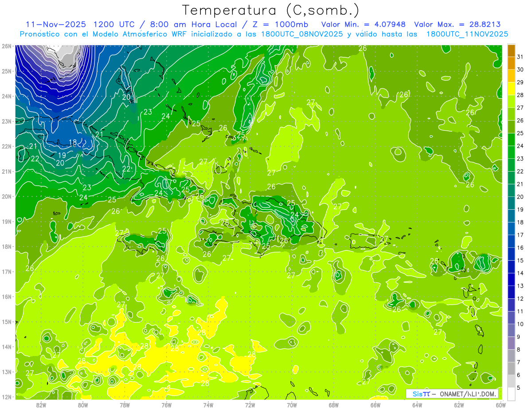Click the "15N" latitude axis label
Image resolution: width=532 pixels, height=411 pixels.
7,321
